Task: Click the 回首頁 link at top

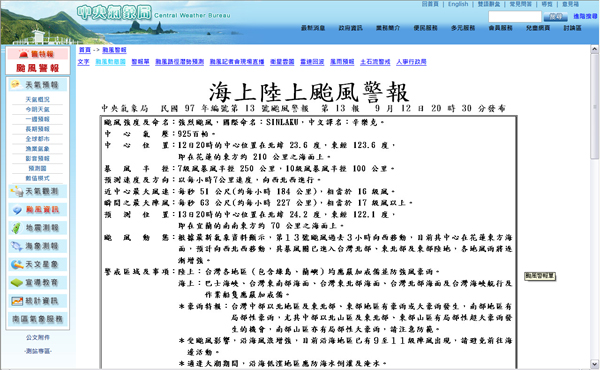Action: point(430,4)
